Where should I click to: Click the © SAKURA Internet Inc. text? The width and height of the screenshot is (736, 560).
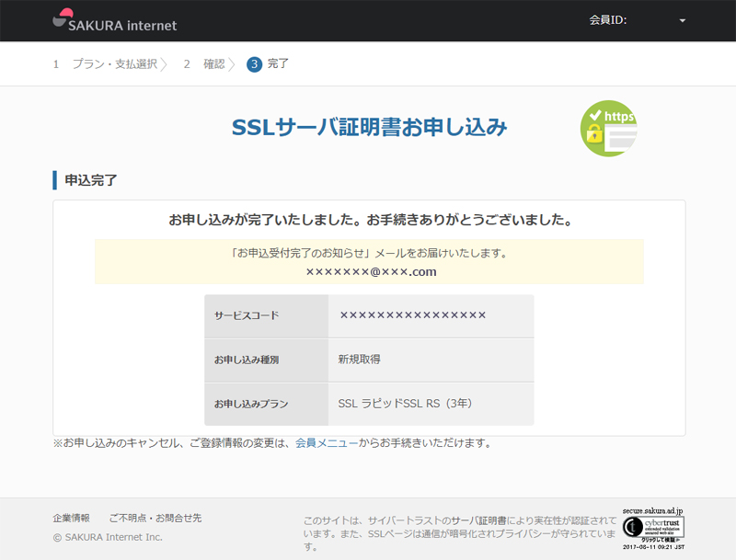(x=108, y=538)
